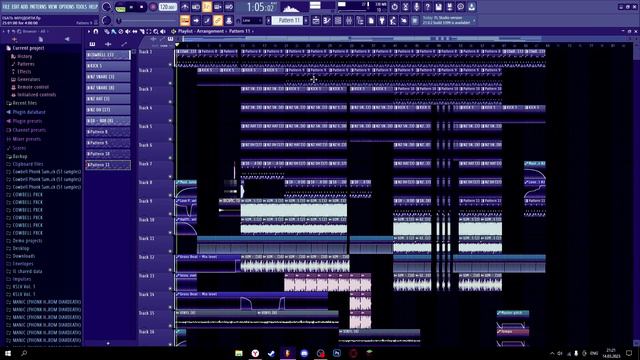The height and width of the screenshot is (360, 640).
Task: Toggle the highlighted countdown-before-recording icon
Action: pos(207,7)
